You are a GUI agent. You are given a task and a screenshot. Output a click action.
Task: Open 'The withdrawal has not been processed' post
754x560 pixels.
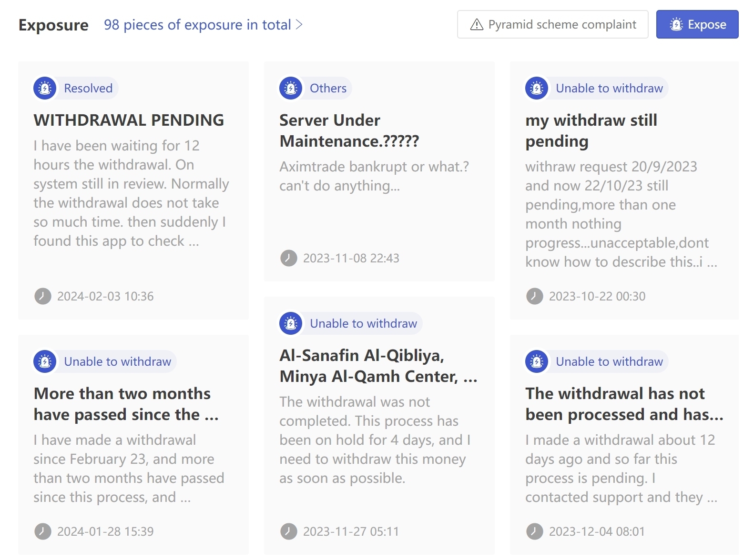[x=624, y=404]
